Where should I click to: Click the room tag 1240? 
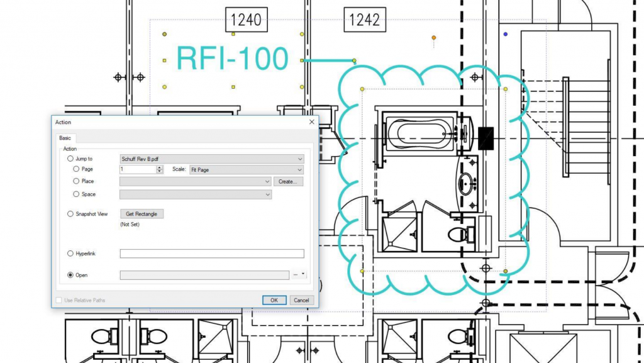tap(247, 20)
